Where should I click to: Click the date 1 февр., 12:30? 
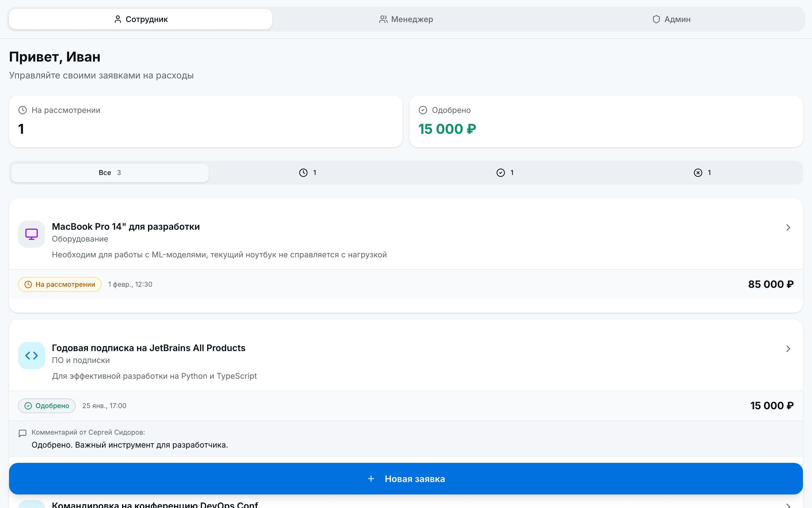click(x=130, y=284)
